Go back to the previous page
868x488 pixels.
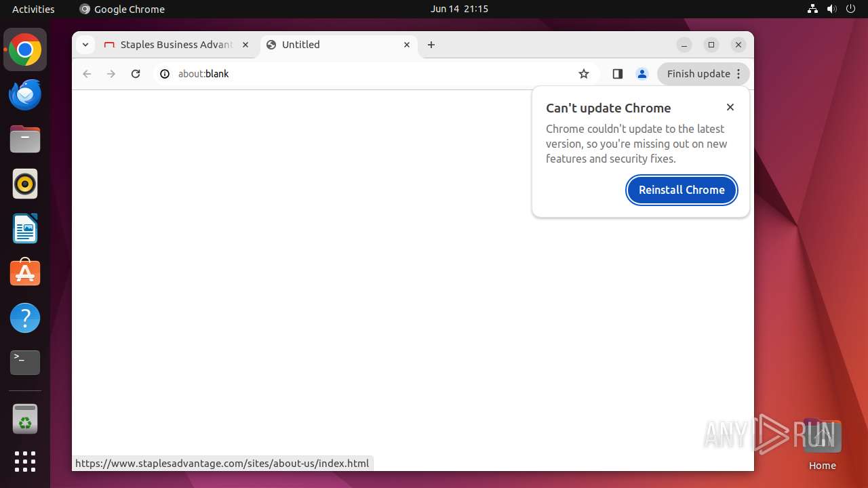[x=87, y=74]
